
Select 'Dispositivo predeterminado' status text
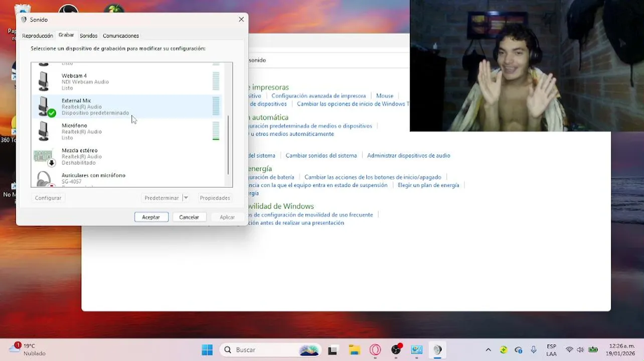[x=95, y=113]
